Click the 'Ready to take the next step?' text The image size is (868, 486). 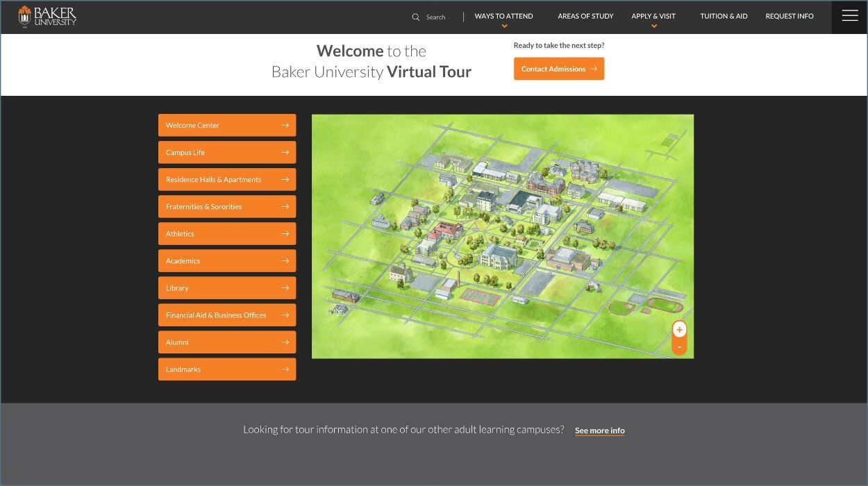[x=559, y=46]
